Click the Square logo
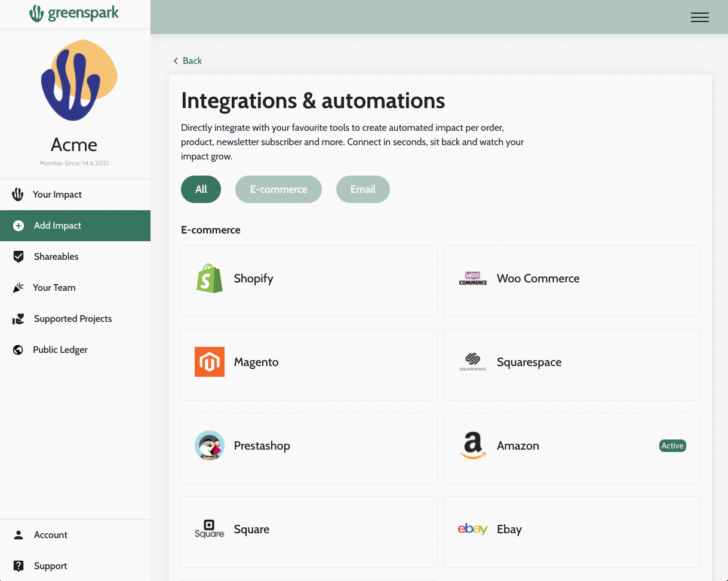The width and height of the screenshot is (728, 581). pyautogui.click(x=210, y=529)
